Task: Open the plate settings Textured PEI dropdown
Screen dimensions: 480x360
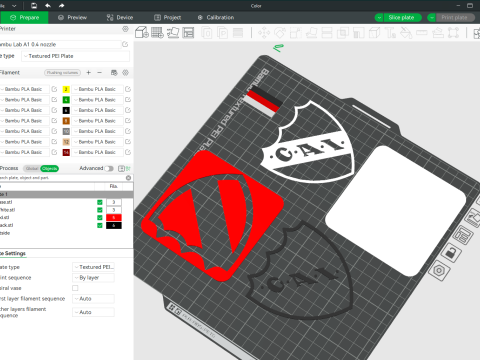Action: click(93, 267)
